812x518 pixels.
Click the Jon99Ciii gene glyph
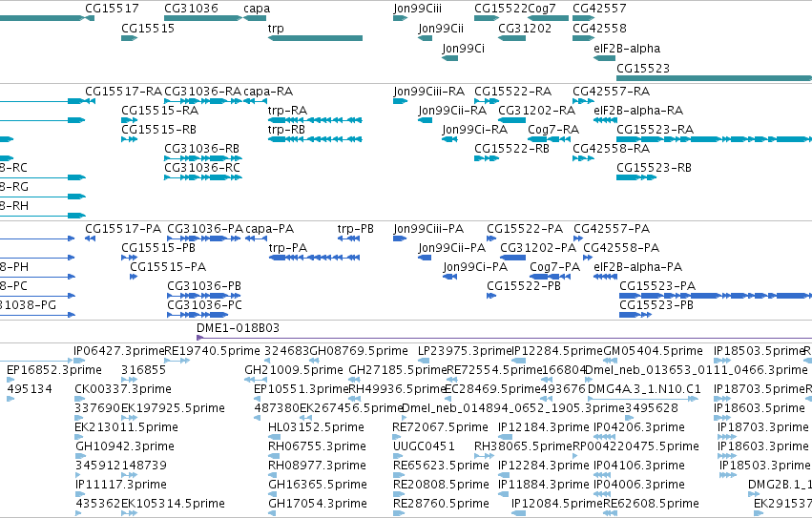401,18
